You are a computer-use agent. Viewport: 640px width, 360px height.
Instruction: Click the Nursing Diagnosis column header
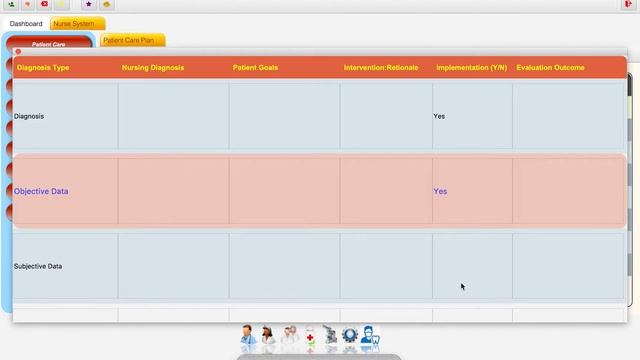click(153, 68)
